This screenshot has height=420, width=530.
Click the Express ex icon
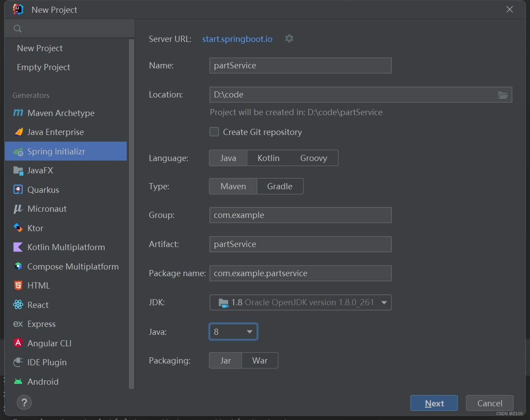(18, 324)
